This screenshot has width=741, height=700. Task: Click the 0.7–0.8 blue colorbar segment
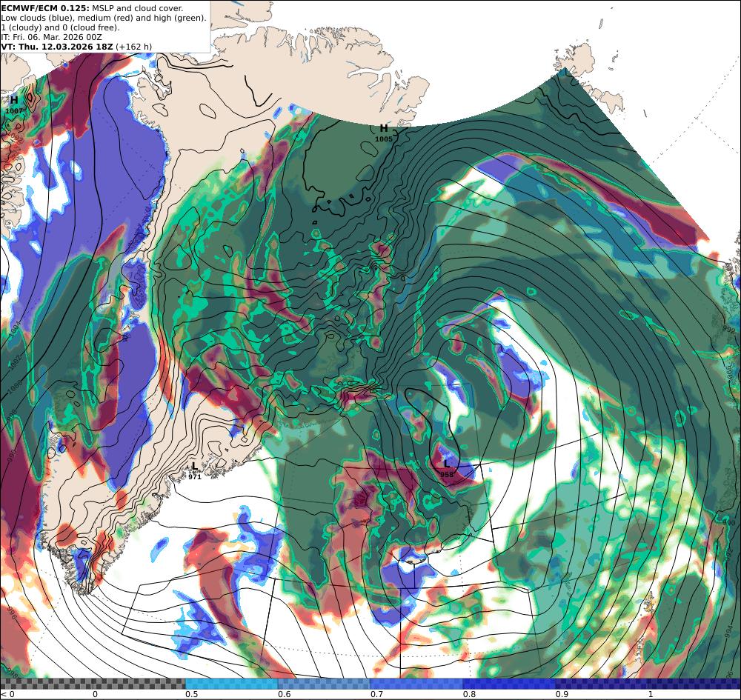(416, 684)
